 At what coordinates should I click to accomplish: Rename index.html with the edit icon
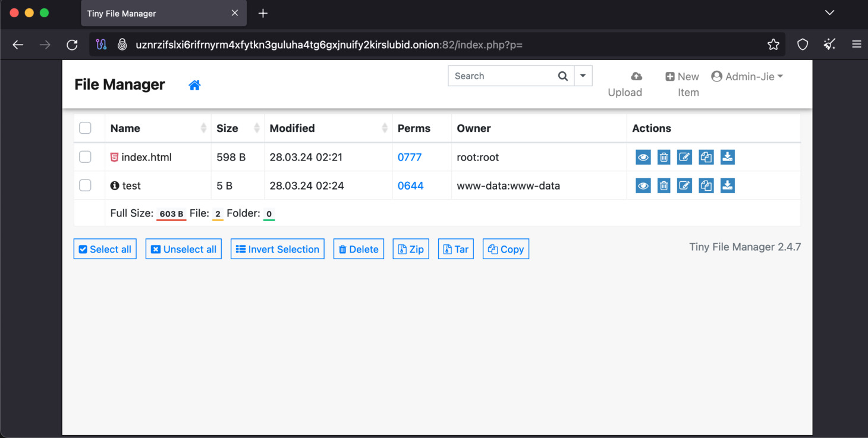pyautogui.click(x=684, y=157)
